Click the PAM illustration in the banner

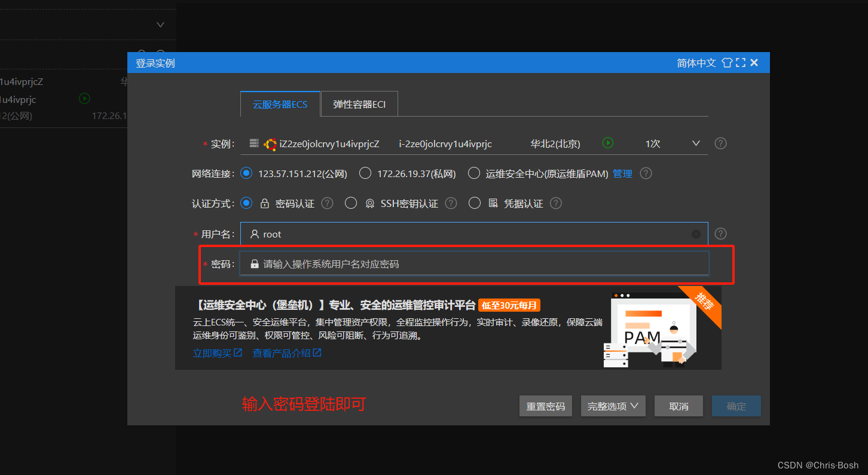coord(650,329)
